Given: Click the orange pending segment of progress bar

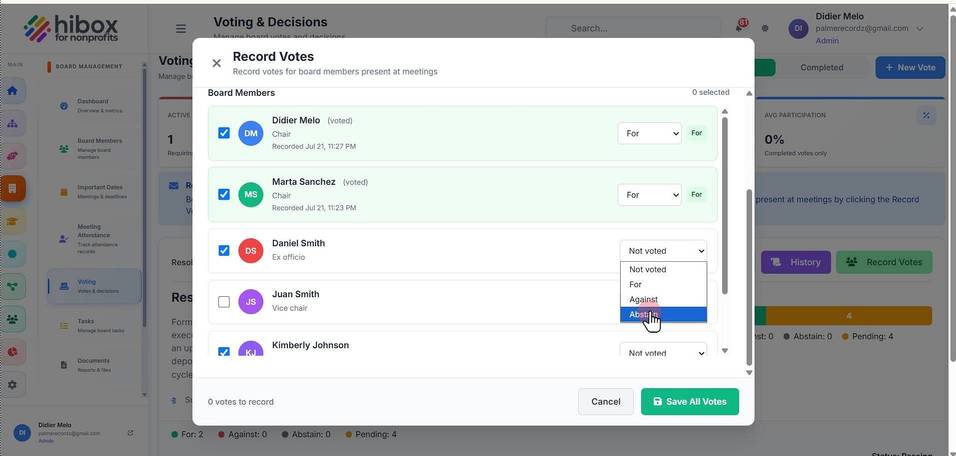Looking at the screenshot, I should point(849,316).
